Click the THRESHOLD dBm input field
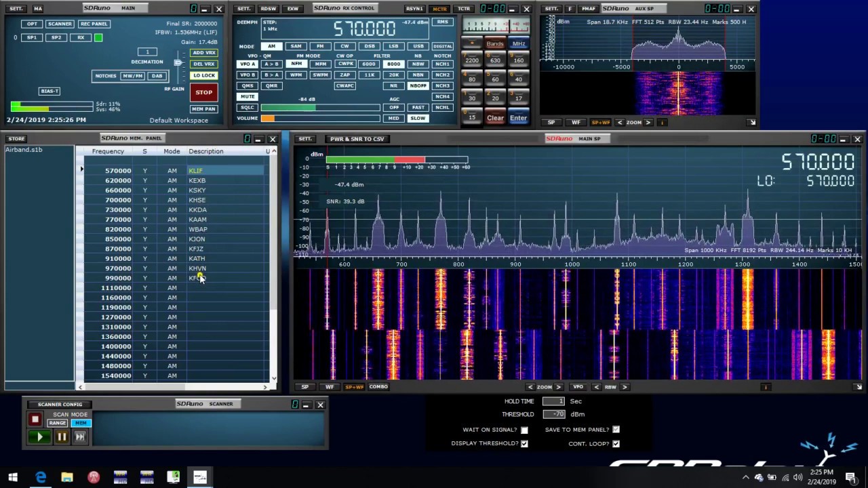This screenshot has width=868, height=488. point(553,414)
